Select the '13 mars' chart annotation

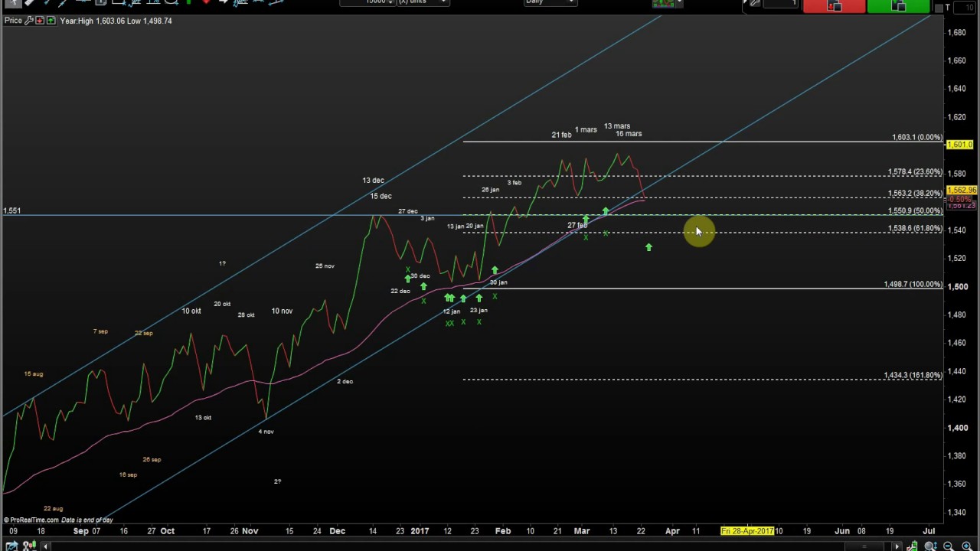coord(616,126)
